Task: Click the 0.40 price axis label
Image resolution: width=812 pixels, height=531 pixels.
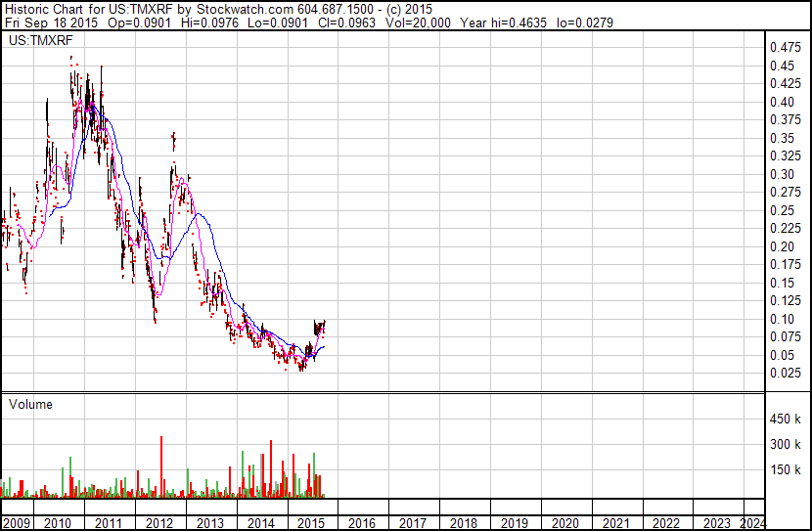Action: (x=782, y=102)
